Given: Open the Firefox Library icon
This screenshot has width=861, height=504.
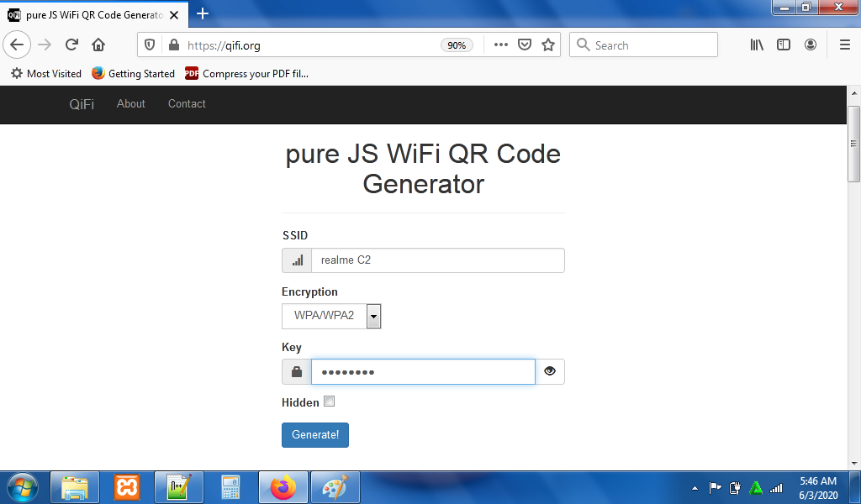Looking at the screenshot, I should point(756,45).
